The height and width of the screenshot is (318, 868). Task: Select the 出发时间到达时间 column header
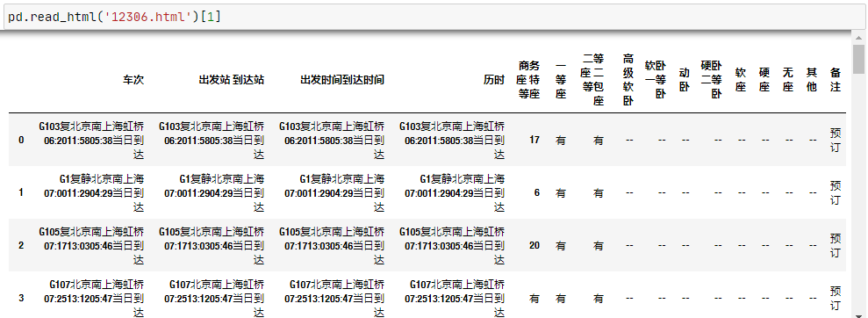(x=342, y=80)
